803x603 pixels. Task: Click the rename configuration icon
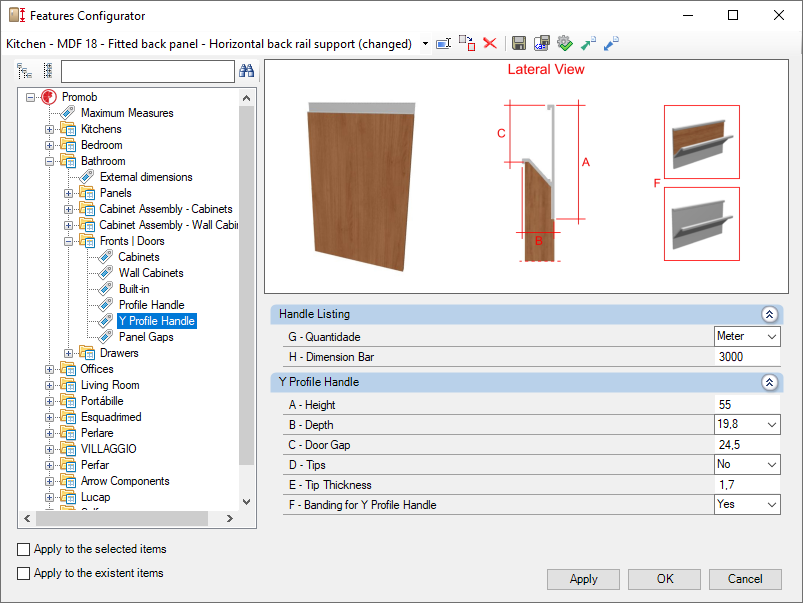pos(444,43)
